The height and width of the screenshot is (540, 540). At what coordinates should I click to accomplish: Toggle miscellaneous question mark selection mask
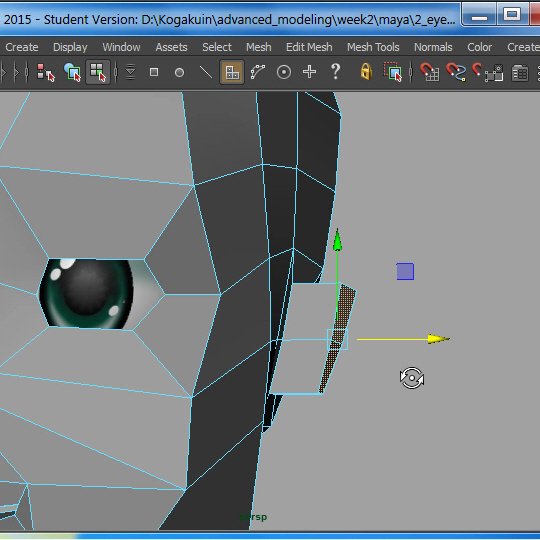click(335, 72)
